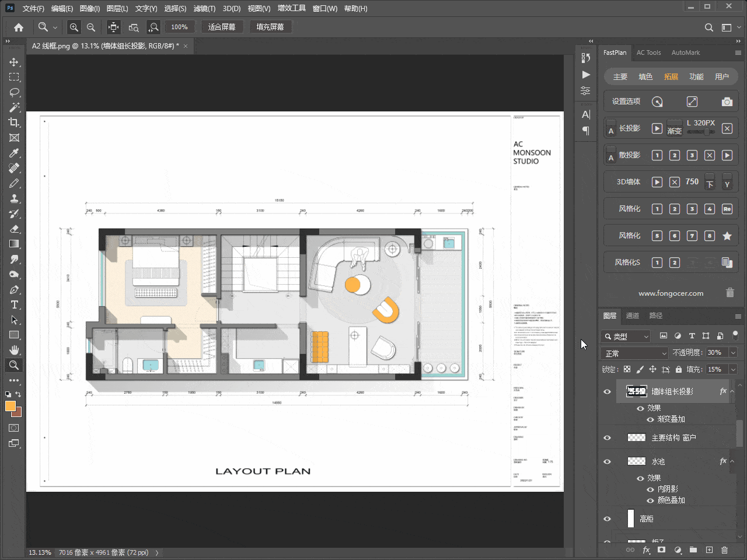Hide the 渐变叠加 layer effect
The width and height of the screenshot is (747, 560).
(x=650, y=419)
